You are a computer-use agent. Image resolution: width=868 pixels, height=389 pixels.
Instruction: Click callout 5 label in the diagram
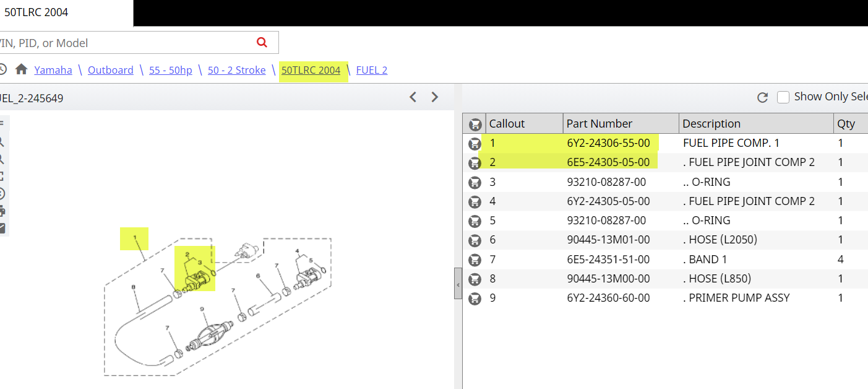(311, 261)
